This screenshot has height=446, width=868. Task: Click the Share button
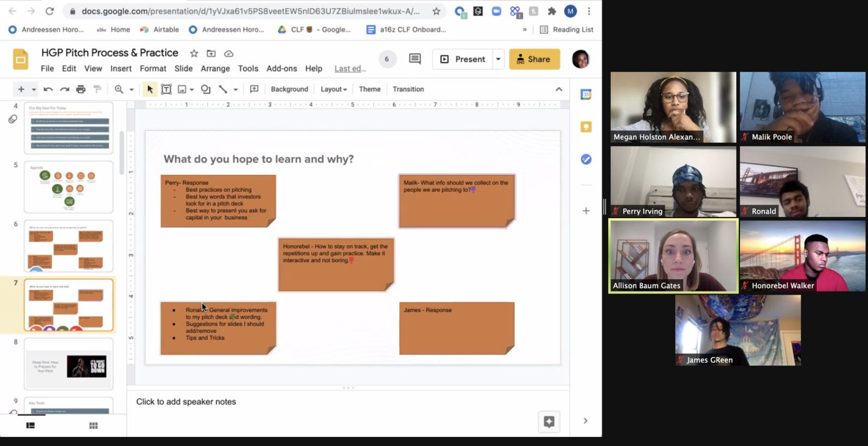point(534,59)
